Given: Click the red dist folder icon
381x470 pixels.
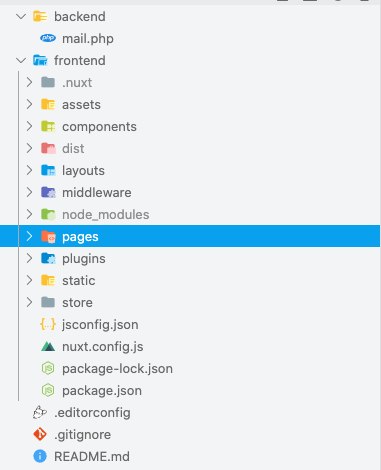Looking at the screenshot, I should [x=48, y=148].
